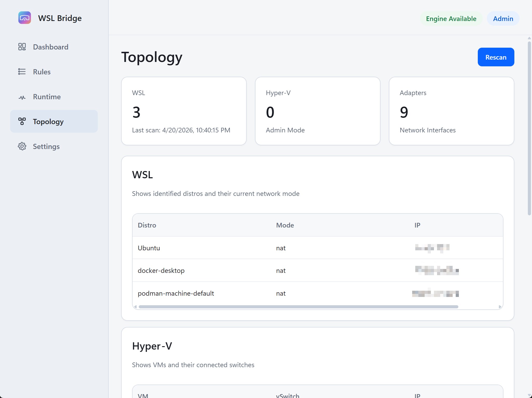
Task: Open the Dashboard page
Action: pyautogui.click(x=54, y=47)
